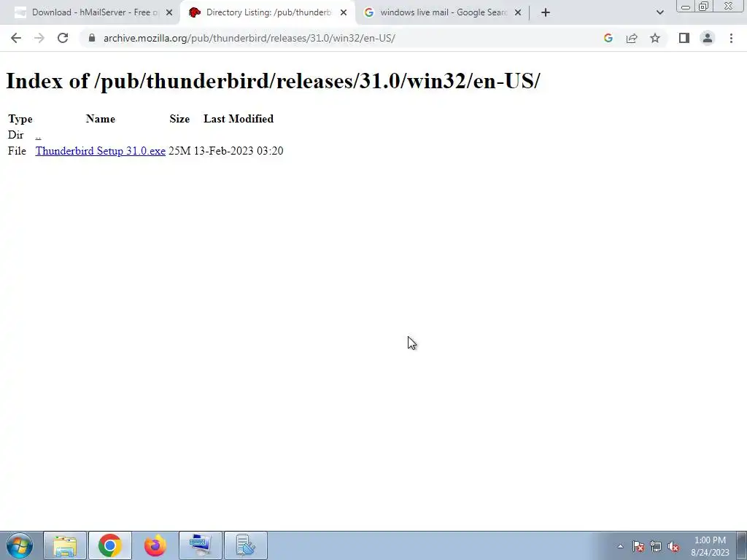The image size is (747, 560).
Task: Expand the tab search dropdown
Action: coord(659,12)
